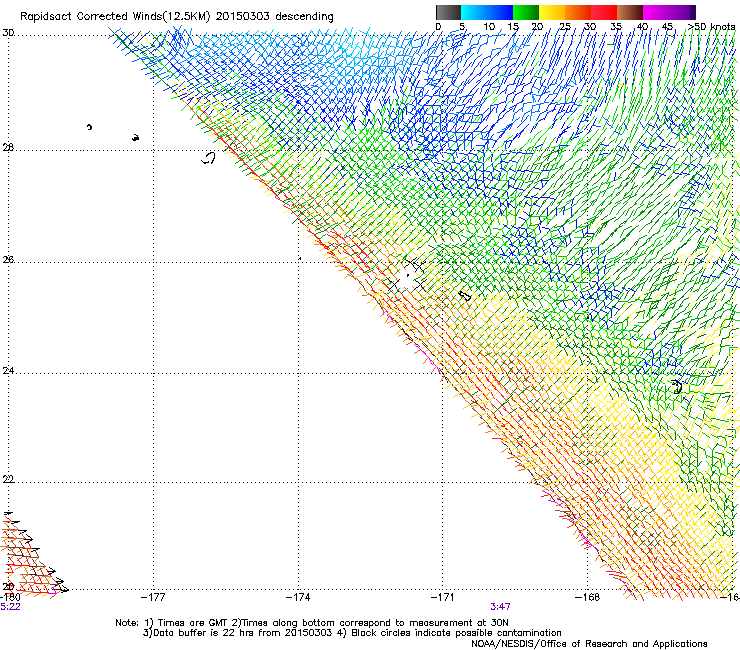Click the note 'Data buffer is 22 hrs'
This screenshot has height=650, width=740.
click(205, 633)
